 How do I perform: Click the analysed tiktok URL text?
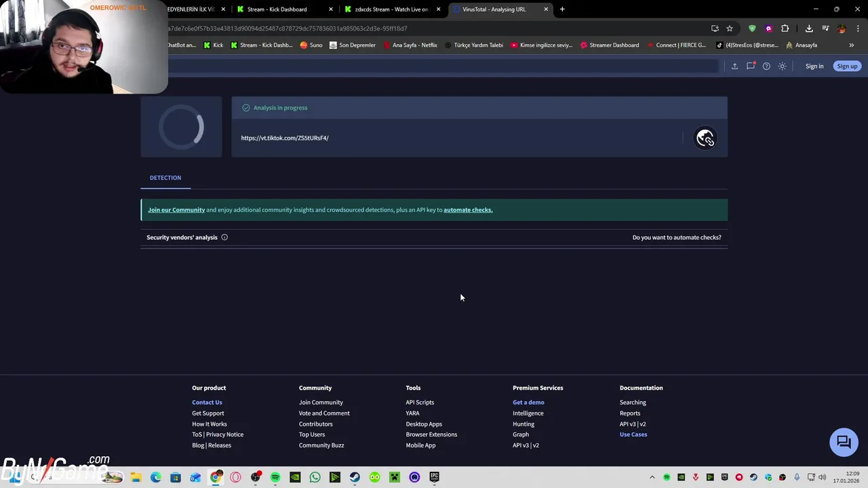285,138
